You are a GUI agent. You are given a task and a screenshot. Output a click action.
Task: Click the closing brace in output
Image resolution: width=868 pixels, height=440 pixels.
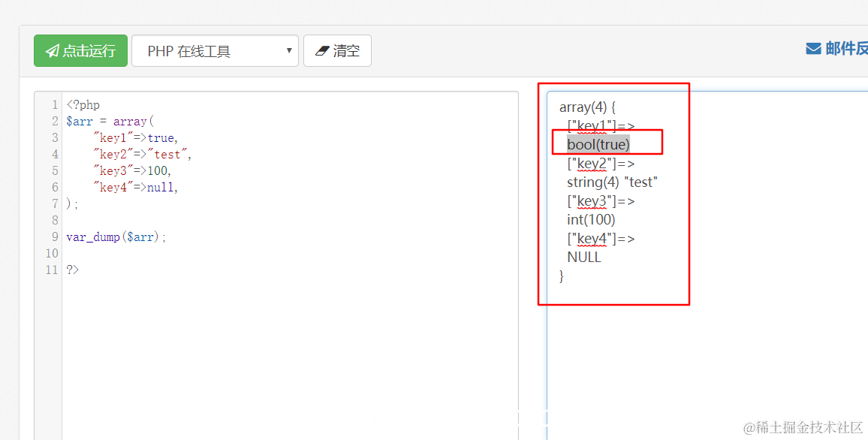(562, 276)
